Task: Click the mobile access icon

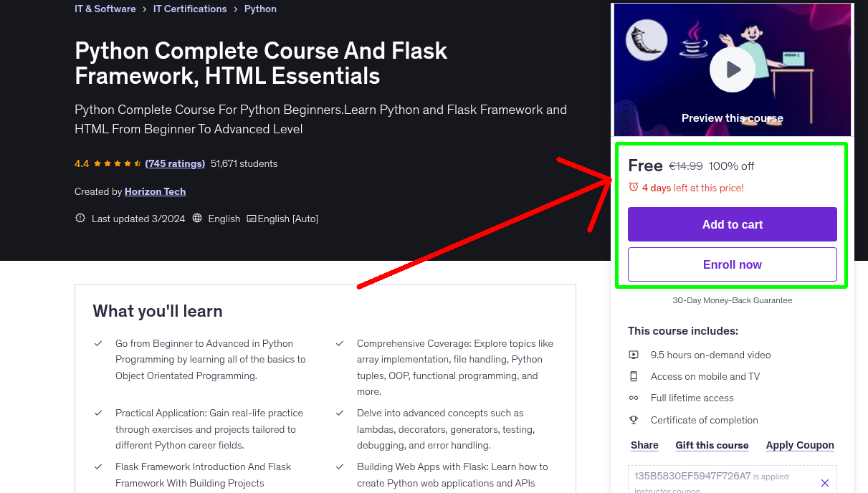Action: click(634, 376)
